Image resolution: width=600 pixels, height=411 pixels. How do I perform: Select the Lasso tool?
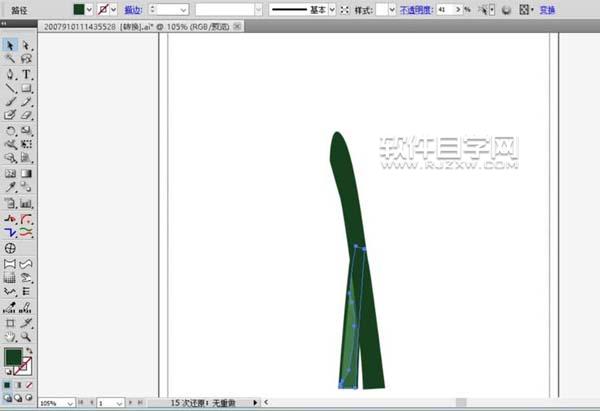click(26, 59)
